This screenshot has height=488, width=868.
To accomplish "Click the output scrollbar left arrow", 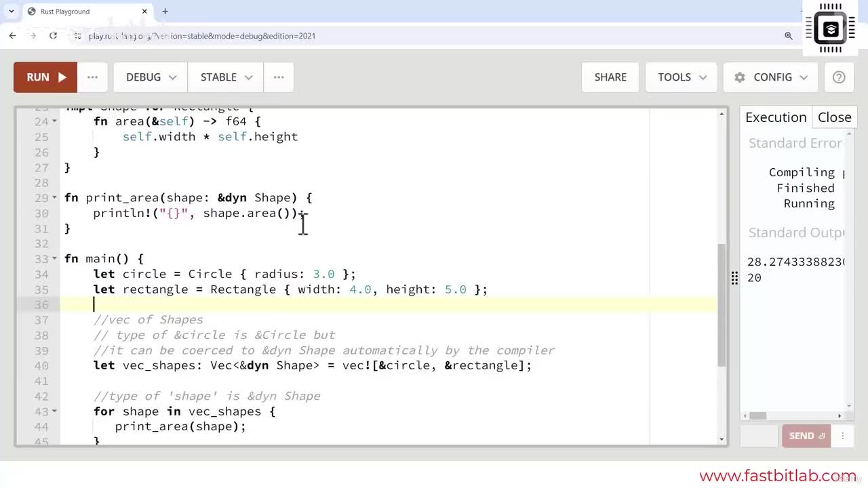I will (745, 415).
